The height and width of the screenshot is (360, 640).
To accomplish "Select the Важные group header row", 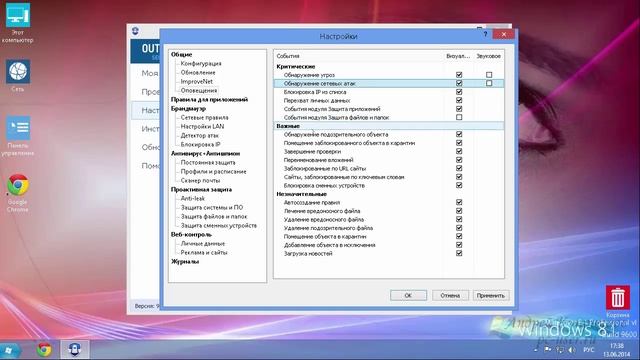I will (x=389, y=126).
